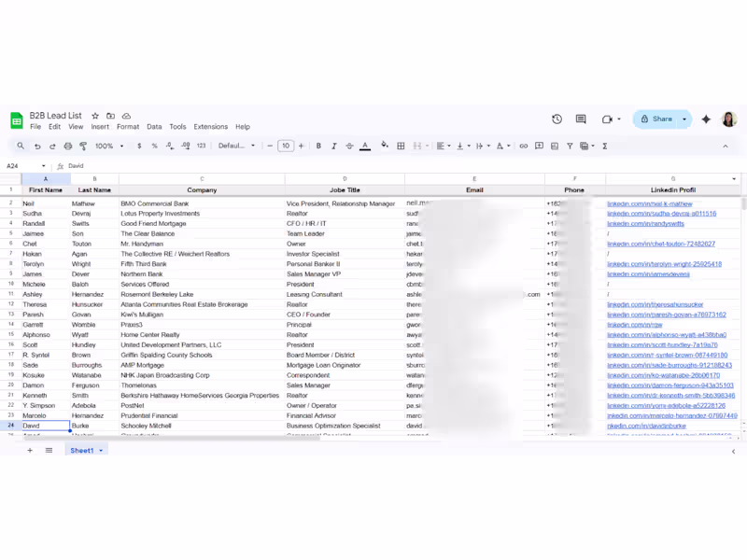This screenshot has height=560, width=747.
Task: Open the View menu
Action: [76, 127]
